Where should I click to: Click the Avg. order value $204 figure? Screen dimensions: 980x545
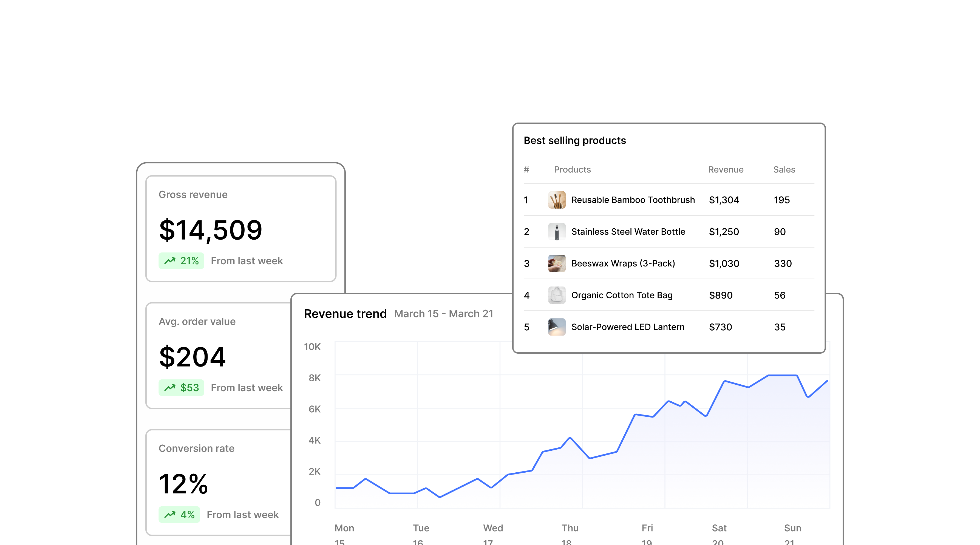pyautogui.click(x=192, y=357)
